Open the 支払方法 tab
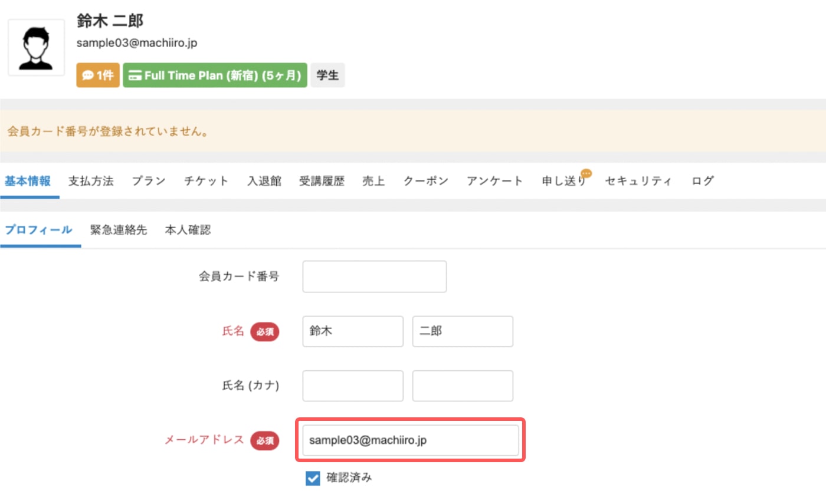 pos(91,181)
